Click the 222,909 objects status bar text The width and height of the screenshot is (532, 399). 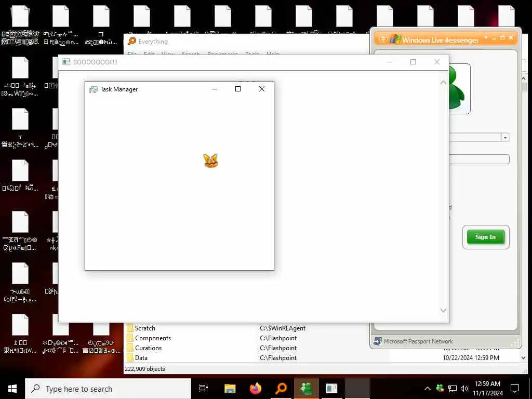(144, 369)
